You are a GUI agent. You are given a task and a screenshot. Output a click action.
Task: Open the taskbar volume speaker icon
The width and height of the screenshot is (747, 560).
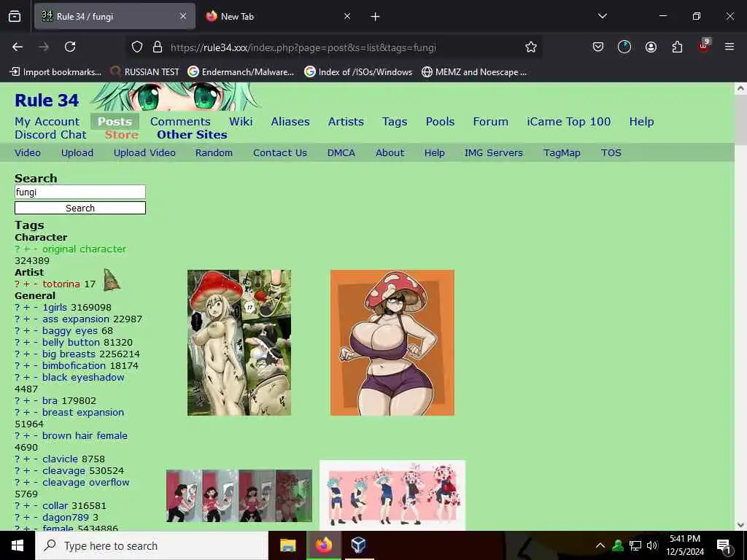point(652,545)
